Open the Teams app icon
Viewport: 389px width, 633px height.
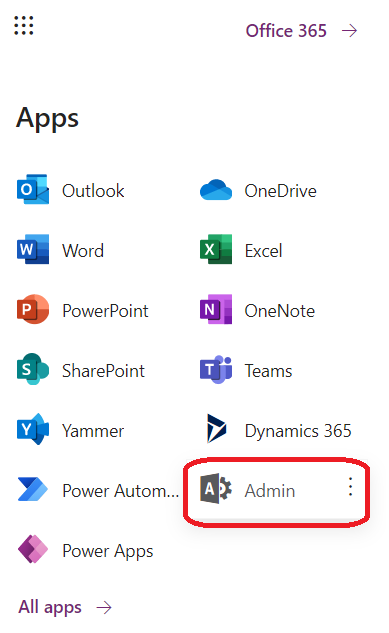point(216,369)
